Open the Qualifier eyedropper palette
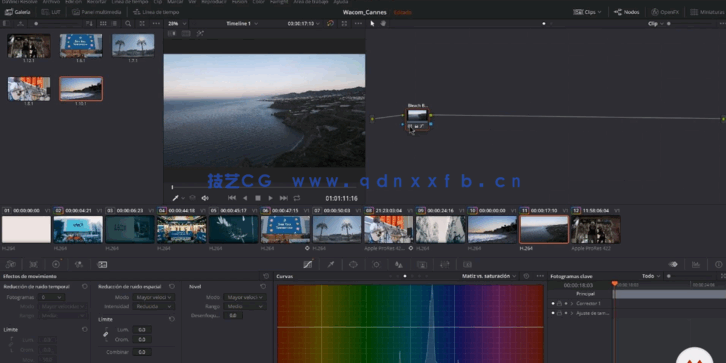726x363 pixels. (331, 264)
